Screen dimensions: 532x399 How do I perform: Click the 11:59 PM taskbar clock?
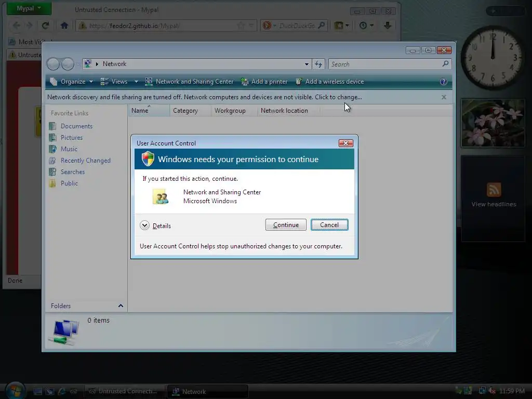(512, 391)
